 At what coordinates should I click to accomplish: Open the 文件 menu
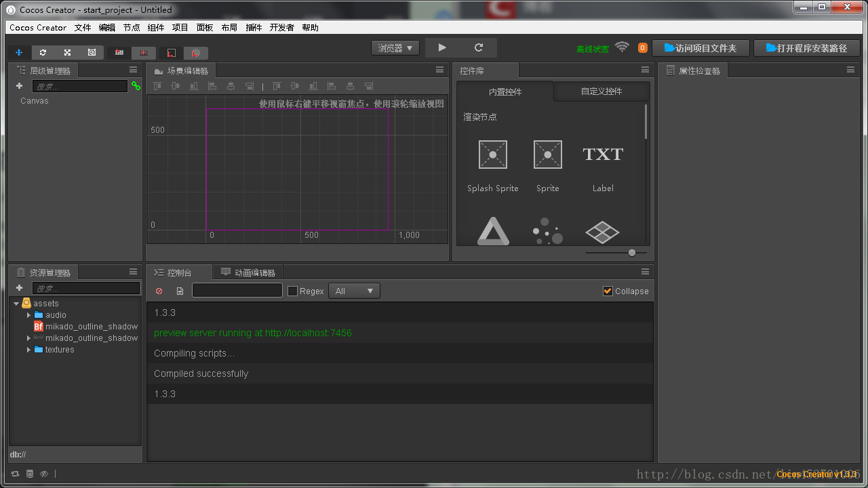pyautogui.click(x=83, y=28)
